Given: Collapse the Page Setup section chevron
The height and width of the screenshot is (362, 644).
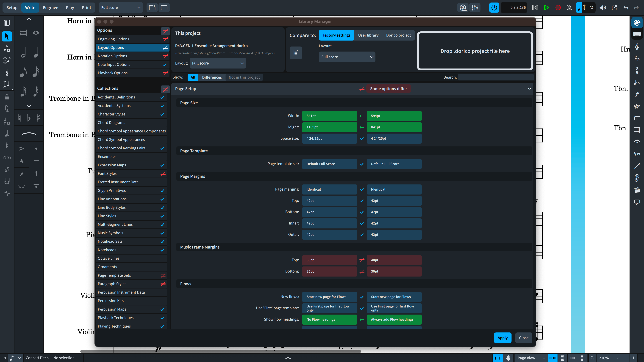Looking at the screenshot, I should coord(529,89).
